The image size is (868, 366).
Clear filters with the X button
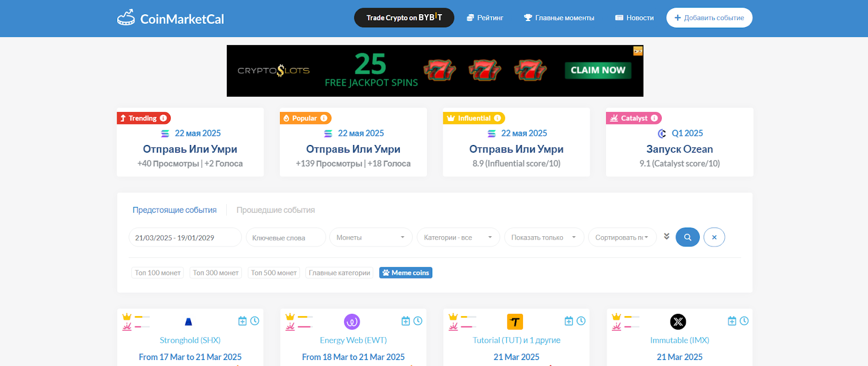pos(714,237)
